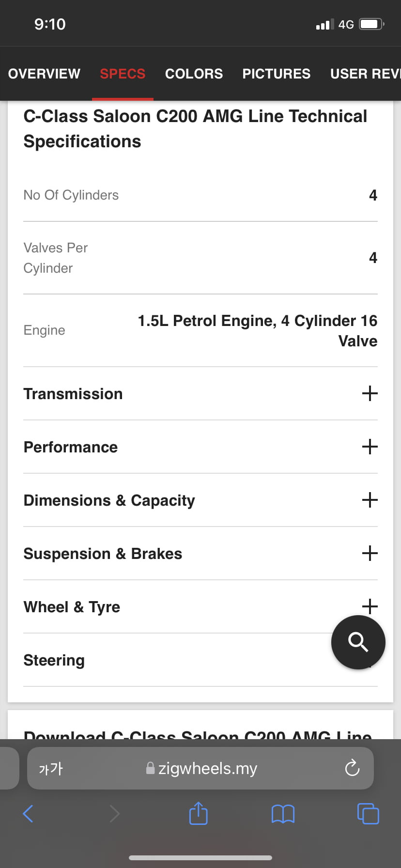Viewport: 401px width, 868px height.
Task: Tap the floating search magnifier button
Action: (x=358, y=642)
